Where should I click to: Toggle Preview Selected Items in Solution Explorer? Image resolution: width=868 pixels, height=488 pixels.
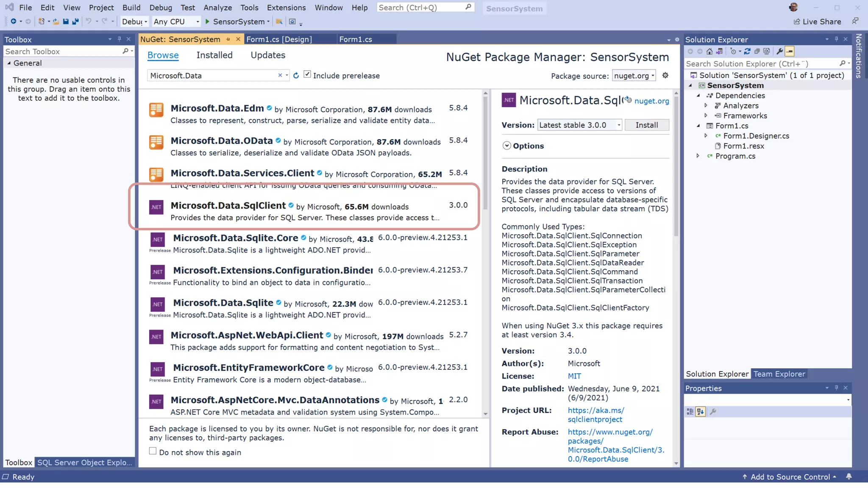790,52
